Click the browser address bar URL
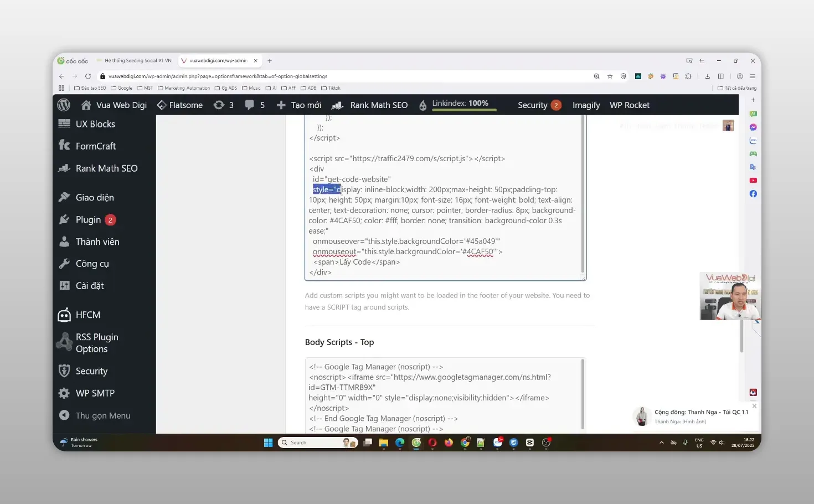Screen dimensions: 814x504 [218, 76]
